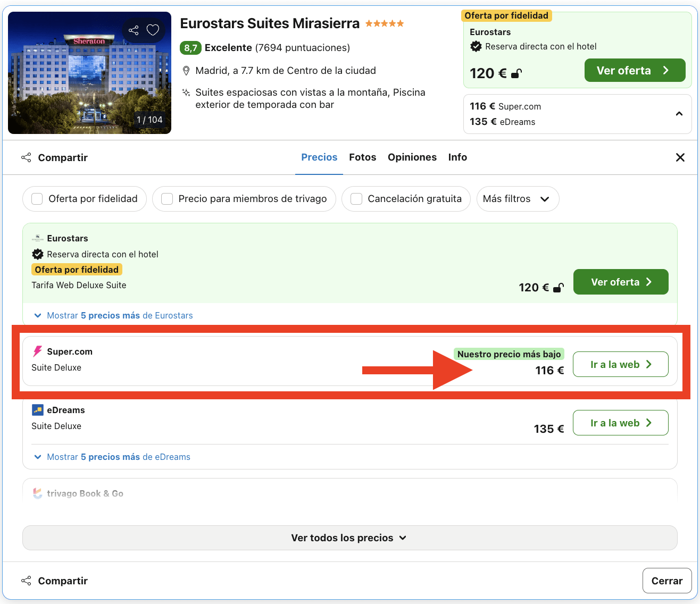The height and width of the screenshot is (604, 700).
Task: Click the hotel photo showing 1/104
Action: (x=89, y=73)
